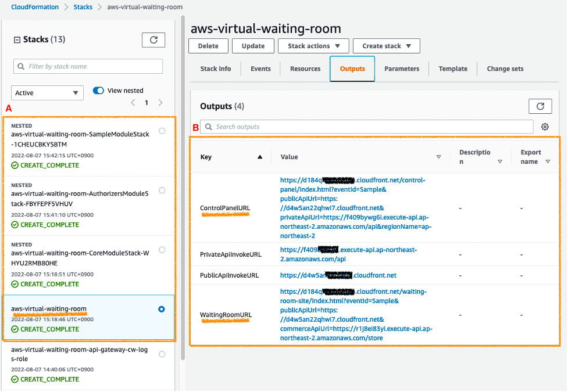Switch to Events tab
Screen dimensions: 568x392
pos(260,69)
